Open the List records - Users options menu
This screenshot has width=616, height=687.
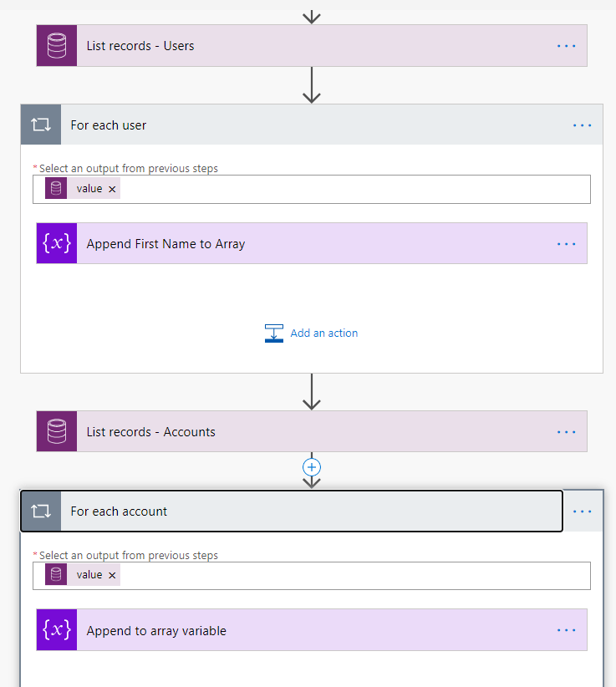pos(567,46)
